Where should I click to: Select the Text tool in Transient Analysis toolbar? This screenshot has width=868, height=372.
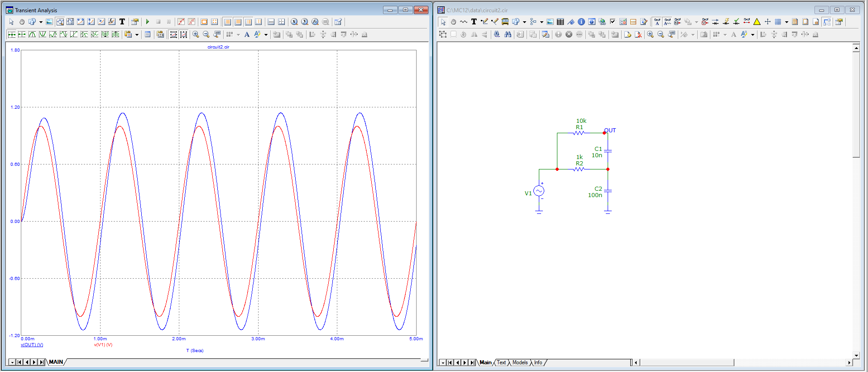click(122, 22)
